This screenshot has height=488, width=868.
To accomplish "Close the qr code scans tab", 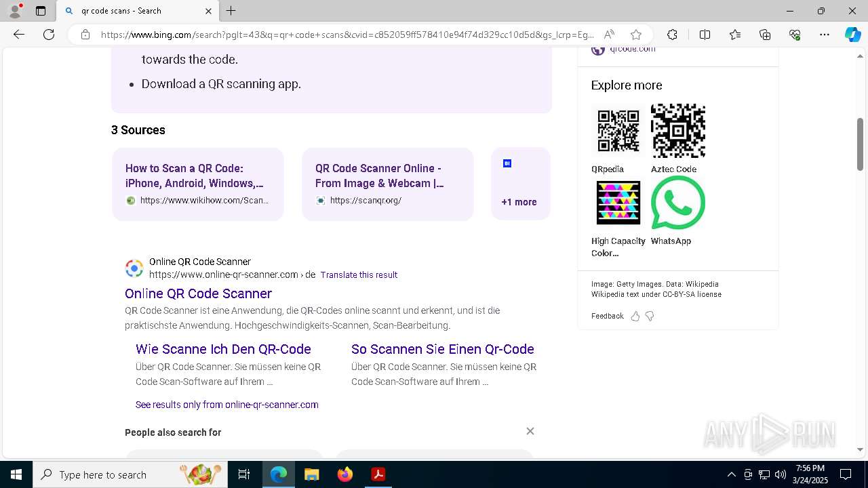I will (x=208, y=11).
